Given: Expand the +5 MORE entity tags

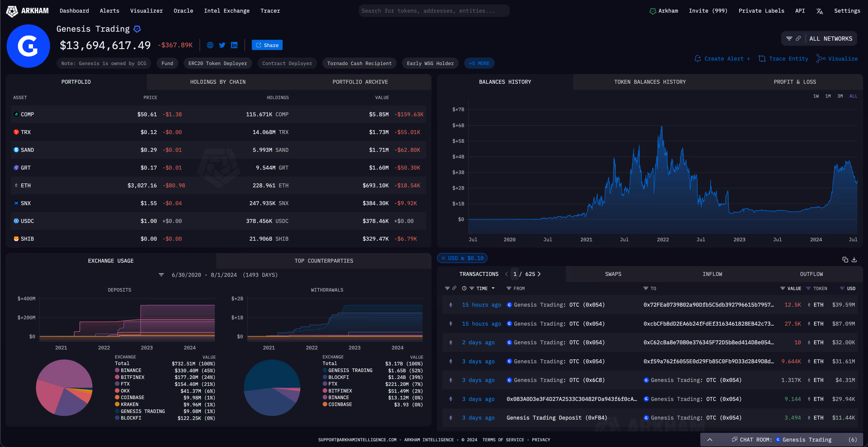Looking at the screenshot, I should point(479,63).
